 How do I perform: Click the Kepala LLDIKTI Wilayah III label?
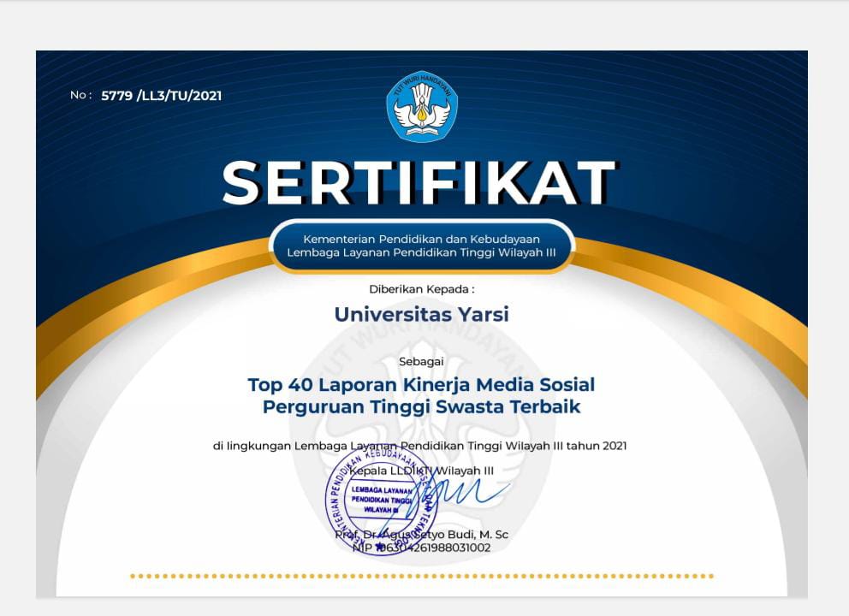[x=425, y=466]
